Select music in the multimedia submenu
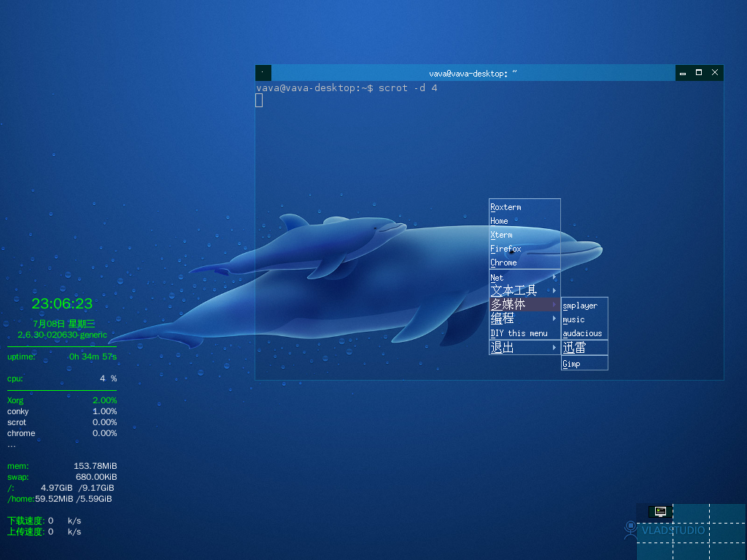 pyautogui.click(x=584, y=319)
